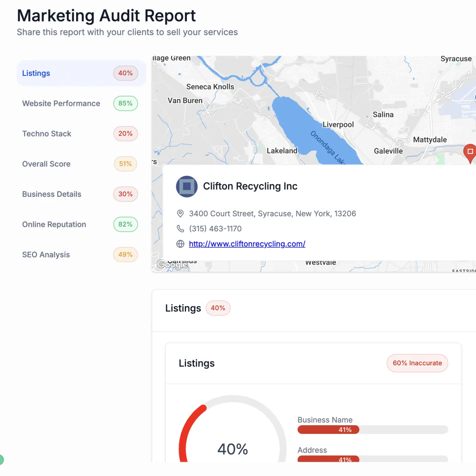Click the 30% Business Details badge
Screen dimensions: 476x476
(125, 194)
